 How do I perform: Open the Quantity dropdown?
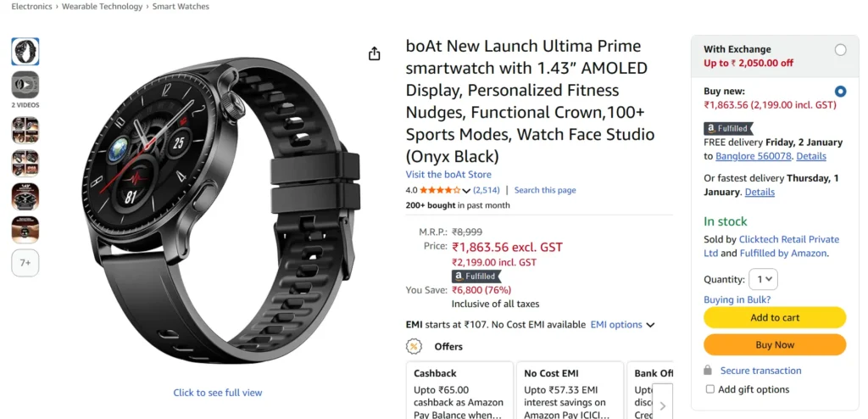[x=763, y=279]
